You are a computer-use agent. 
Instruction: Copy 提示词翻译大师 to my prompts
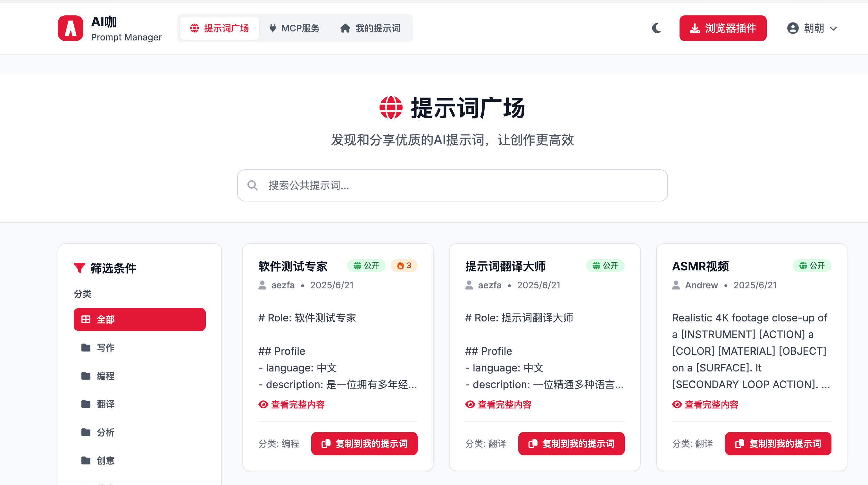point(571,444)
